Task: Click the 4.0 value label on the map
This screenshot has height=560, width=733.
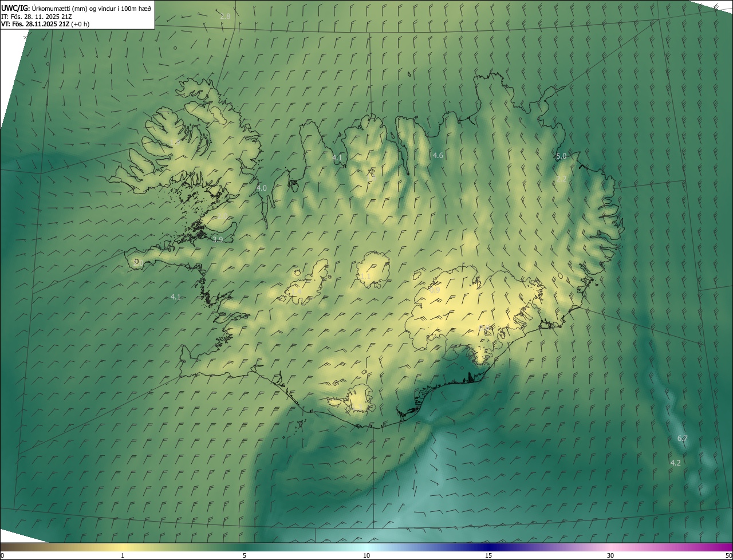Action: click(x=262, y=188)
